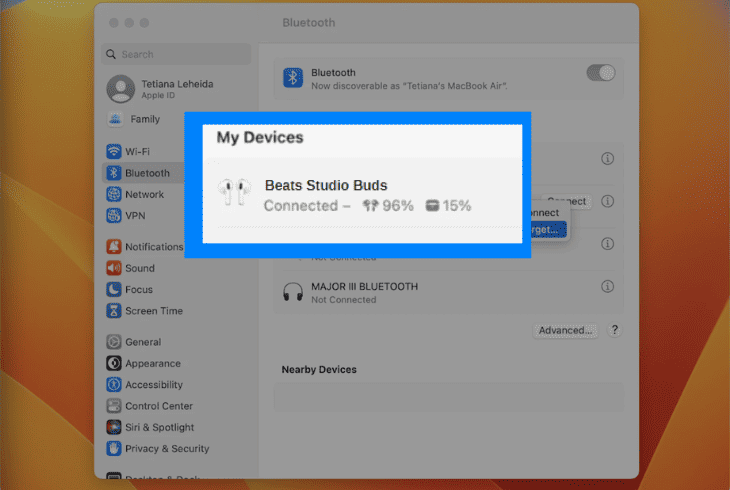Screen dimensions: 730x490
Task: Choose Forget in the context menu
Action: [548, 230]
